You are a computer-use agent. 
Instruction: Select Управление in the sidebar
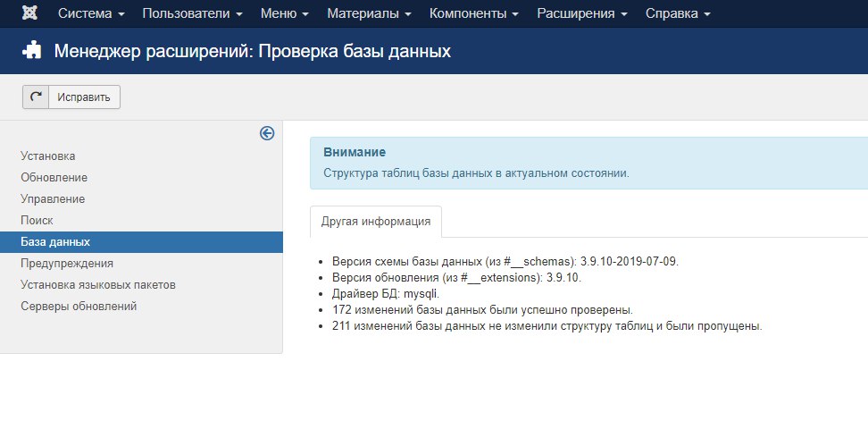[53, 199]
